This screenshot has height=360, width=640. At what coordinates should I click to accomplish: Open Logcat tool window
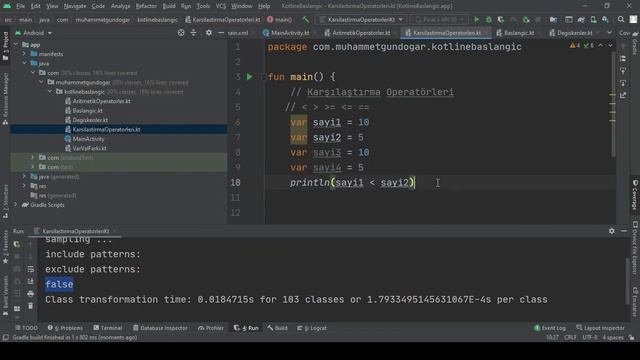tap(312, 328)
